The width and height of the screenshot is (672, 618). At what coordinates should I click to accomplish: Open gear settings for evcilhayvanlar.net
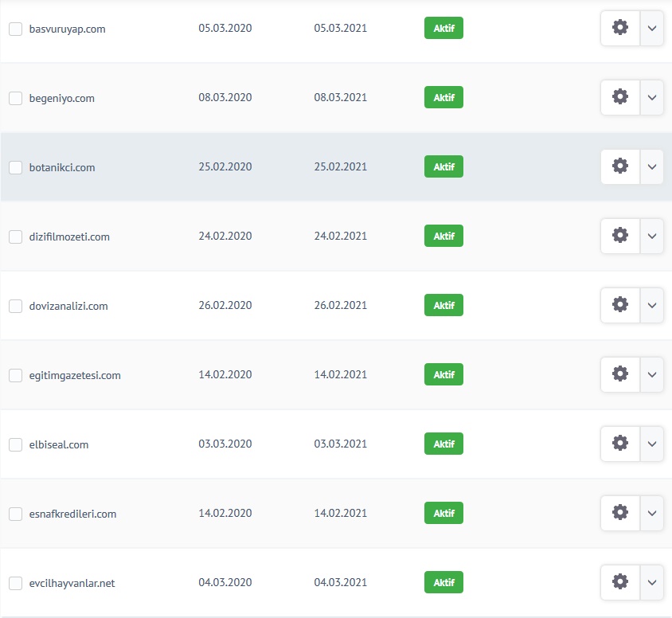(x=620, y=582)
